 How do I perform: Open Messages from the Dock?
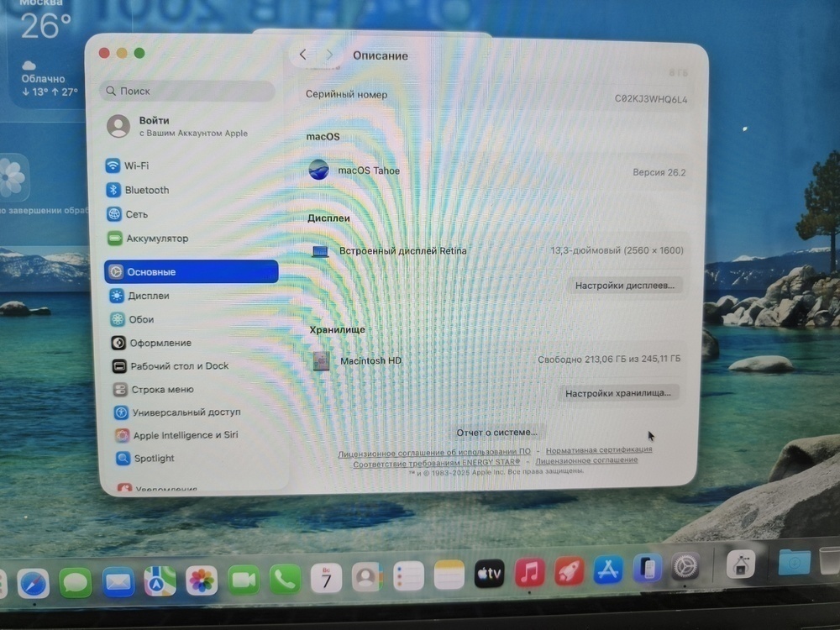(75, 582)
